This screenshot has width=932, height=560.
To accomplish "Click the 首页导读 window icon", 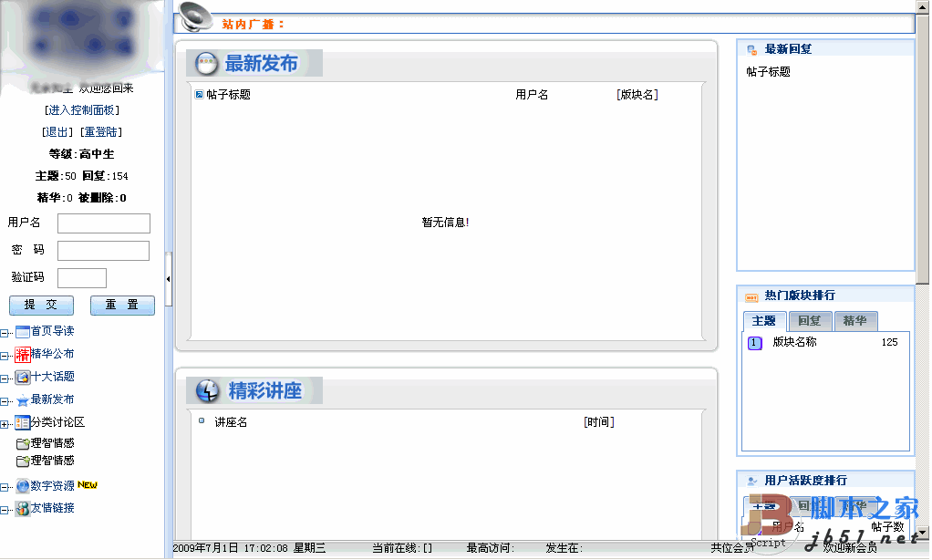I will click(x=23, y=331).
